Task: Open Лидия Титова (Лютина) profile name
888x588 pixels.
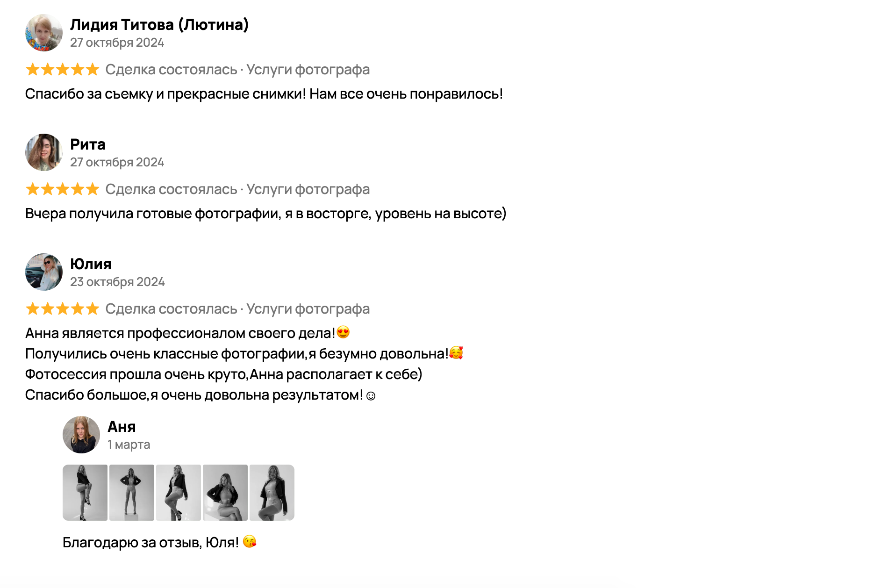Action: pos(159,25)
